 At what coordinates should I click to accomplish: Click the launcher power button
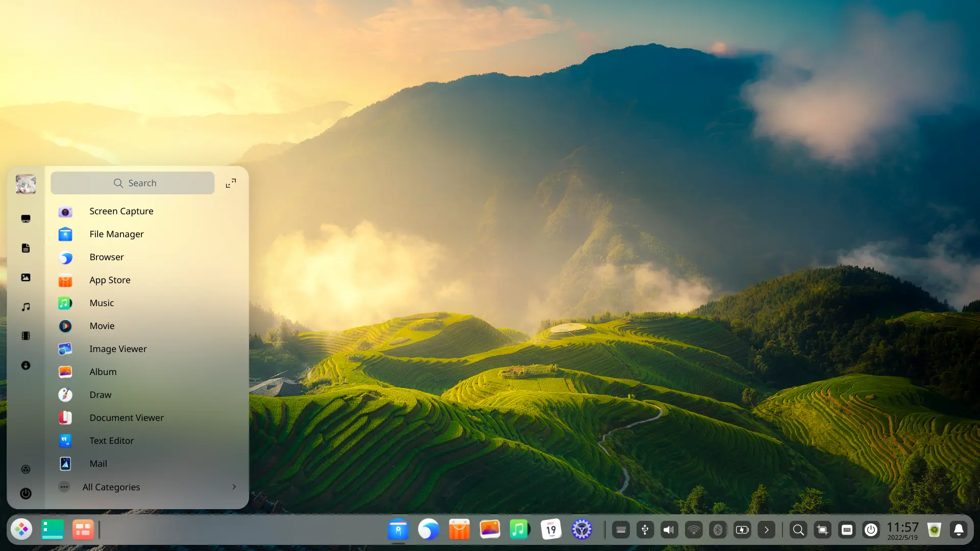click(26, 493)
